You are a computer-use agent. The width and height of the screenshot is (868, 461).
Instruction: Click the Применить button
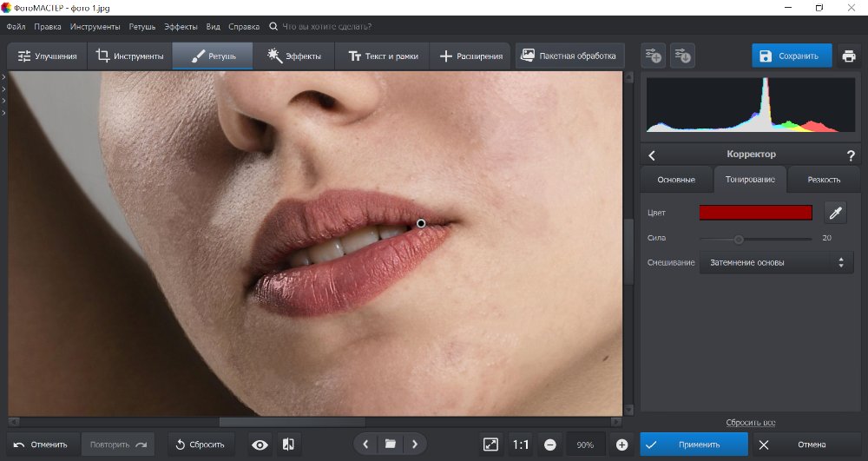[x=695, y=445]
